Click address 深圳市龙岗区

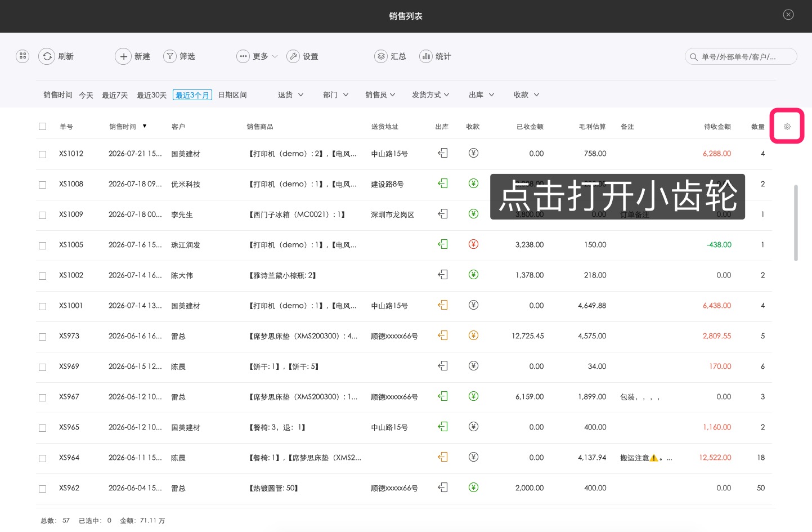[x=393, y=214]
